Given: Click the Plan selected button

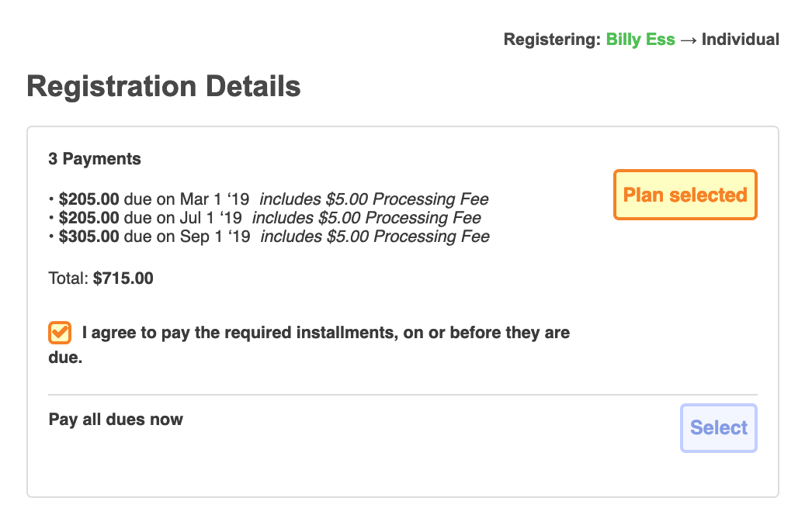Looking at the screenshot, I should pos(684,195).
